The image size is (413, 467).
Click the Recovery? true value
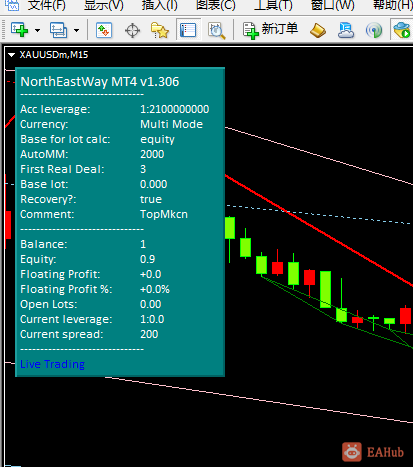pyautogui.click(x=151, y=199)
